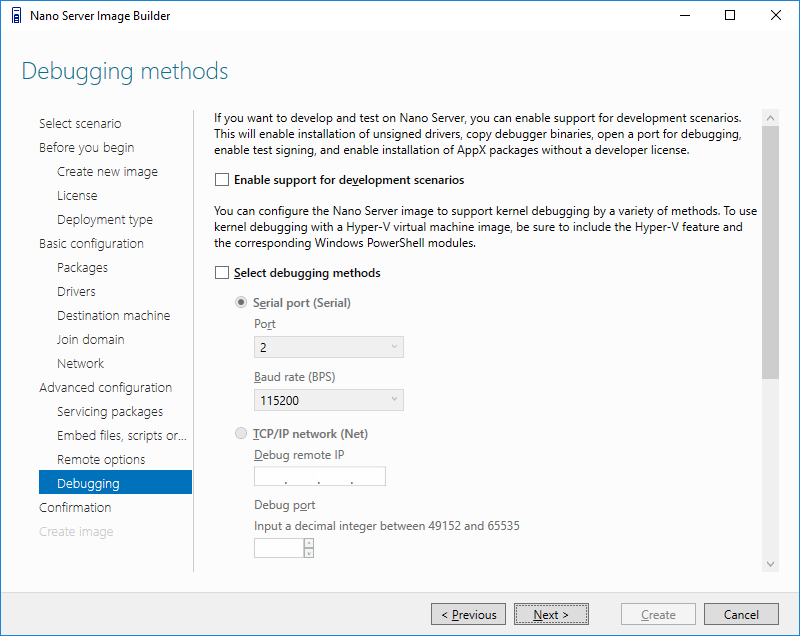The height and width of the screenshot is (636, 800).
Task: Click the scrollbar up arrow
Action: tap(770, 118)
